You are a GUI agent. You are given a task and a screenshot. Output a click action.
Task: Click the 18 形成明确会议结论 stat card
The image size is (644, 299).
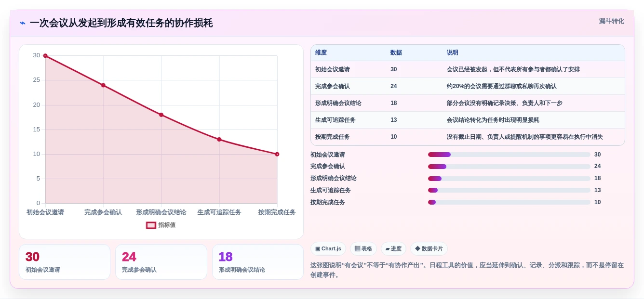pyautogui.click(x=258, y=262)
